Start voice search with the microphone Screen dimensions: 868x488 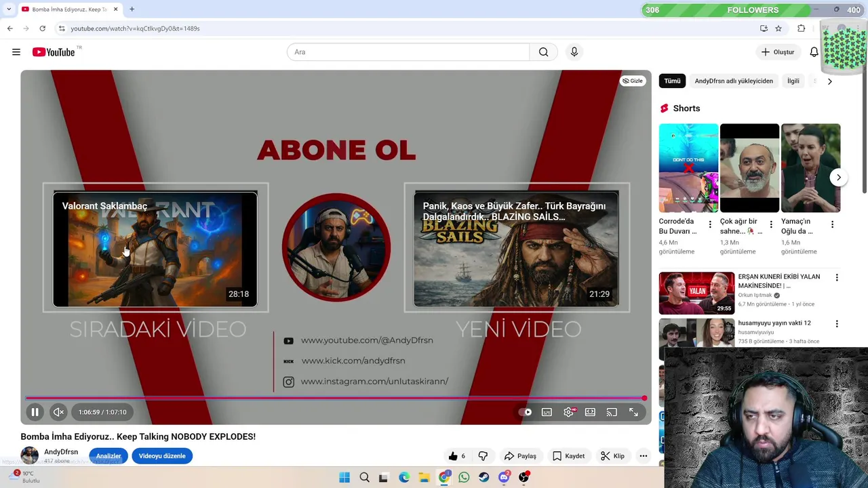pos(574,52)
